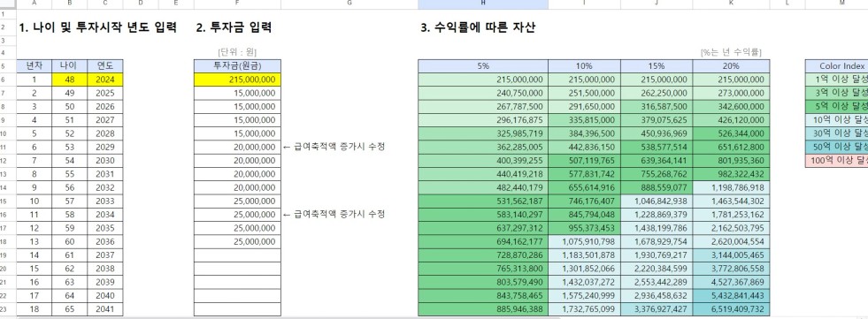This screenshot has width=868, height=319.
Task: Select the 15,000,000 investment cell for year 2025
Action: (237, 93)
